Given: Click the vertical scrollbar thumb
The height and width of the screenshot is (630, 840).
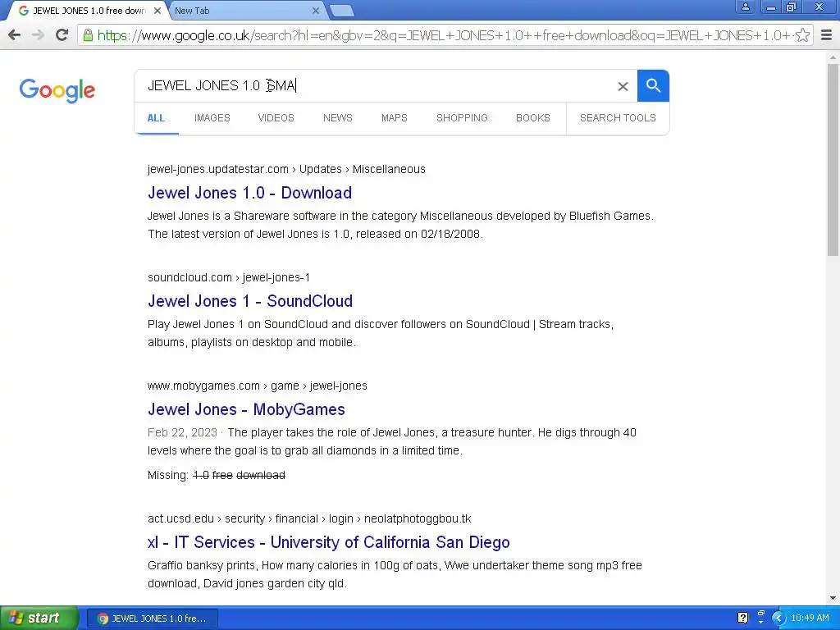Looking at the screenshot, I should click(833, 161).
